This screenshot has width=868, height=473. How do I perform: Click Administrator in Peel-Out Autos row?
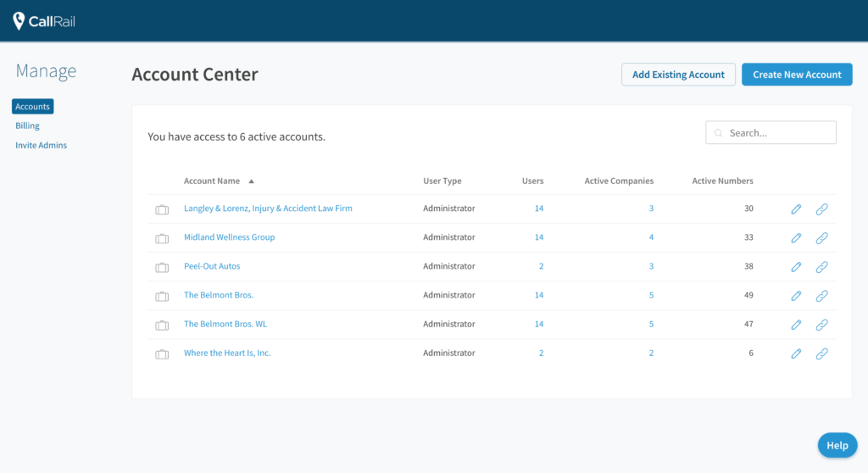click(449, 266)
